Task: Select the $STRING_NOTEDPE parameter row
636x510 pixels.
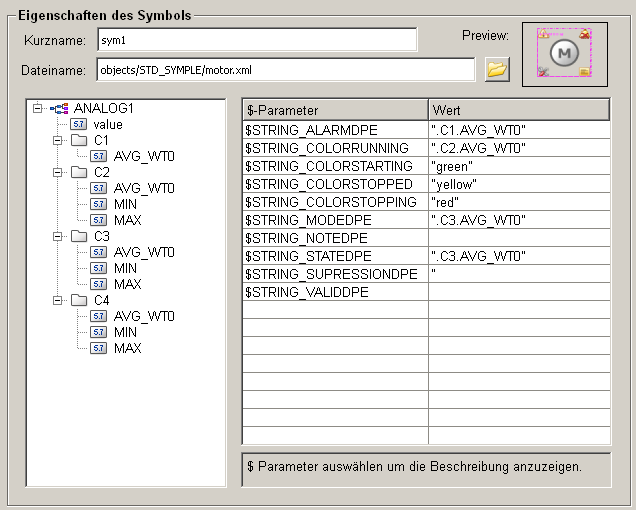Action: (335, 238)
